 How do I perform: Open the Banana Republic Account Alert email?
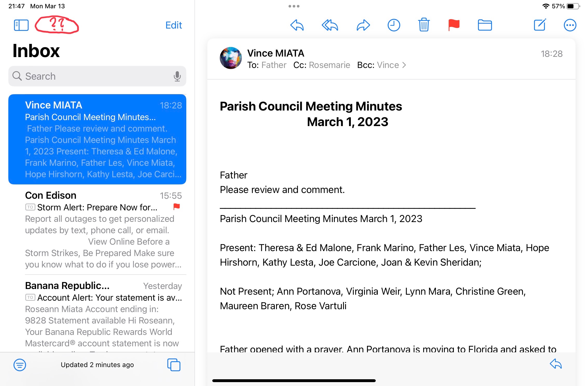point(97,313)
